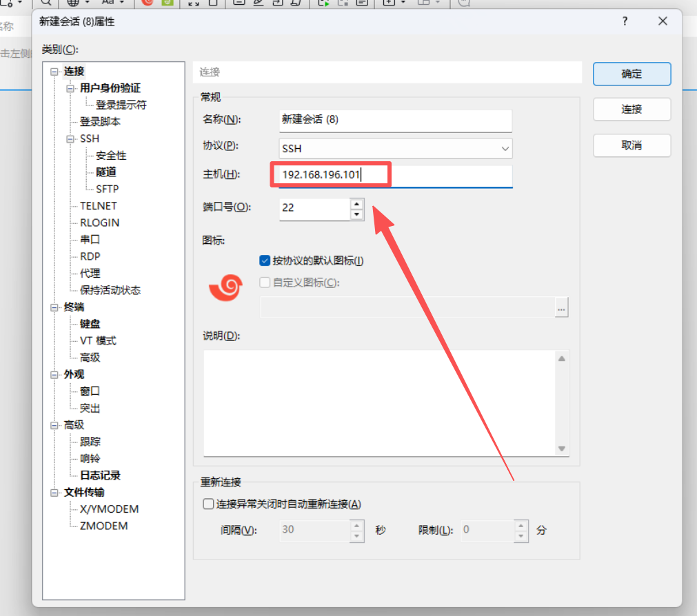Collapse the 用户身份验证 tree node
Viewport: 697px width, 616px height.
click(x=70, y=88)
